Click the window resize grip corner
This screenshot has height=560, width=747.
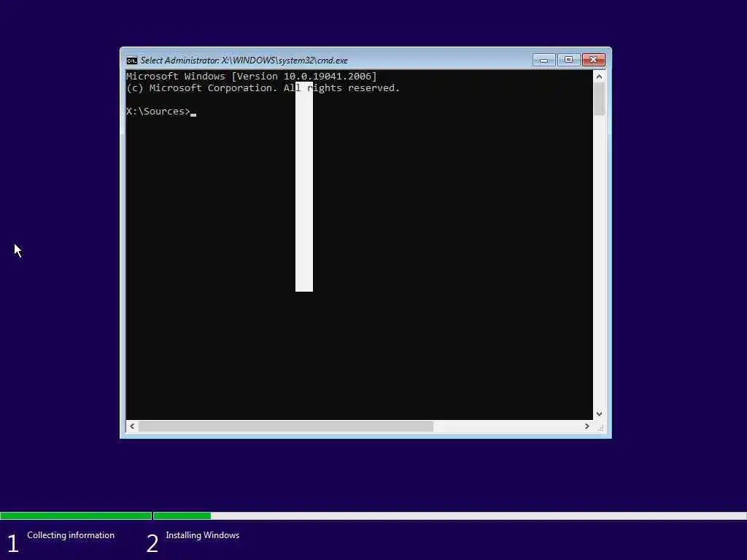(600, 427)
